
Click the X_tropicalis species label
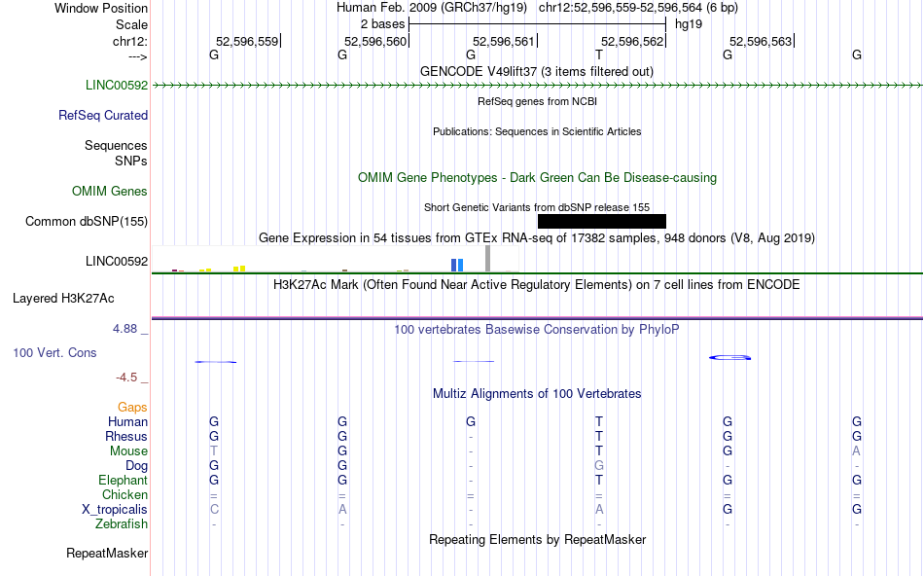pos(115,510)
